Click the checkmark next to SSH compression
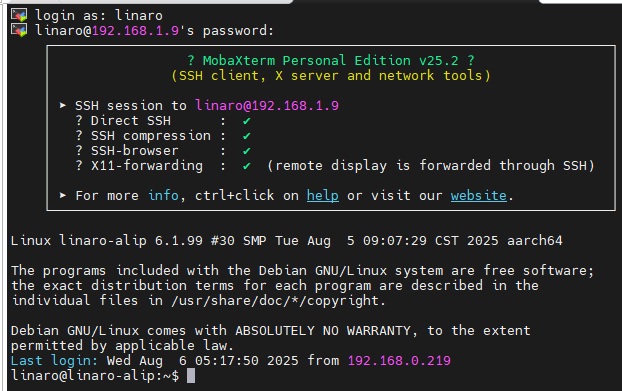 tap(246, 136)
